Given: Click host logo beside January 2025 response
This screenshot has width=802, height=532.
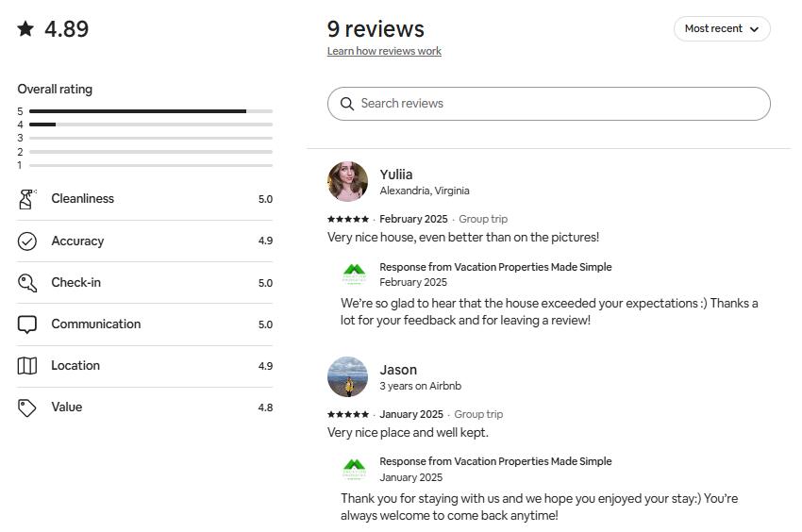Looking at the screenshot, I should point(354,469).
